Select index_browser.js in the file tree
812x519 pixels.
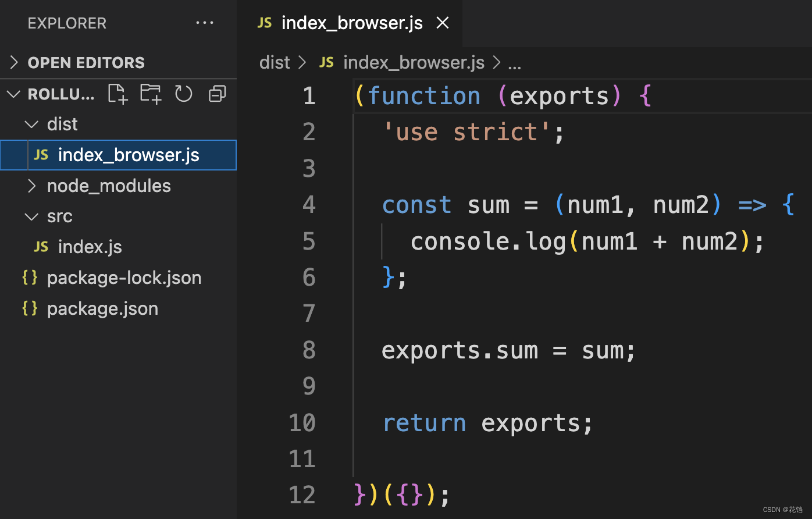(x=118, y=155)
